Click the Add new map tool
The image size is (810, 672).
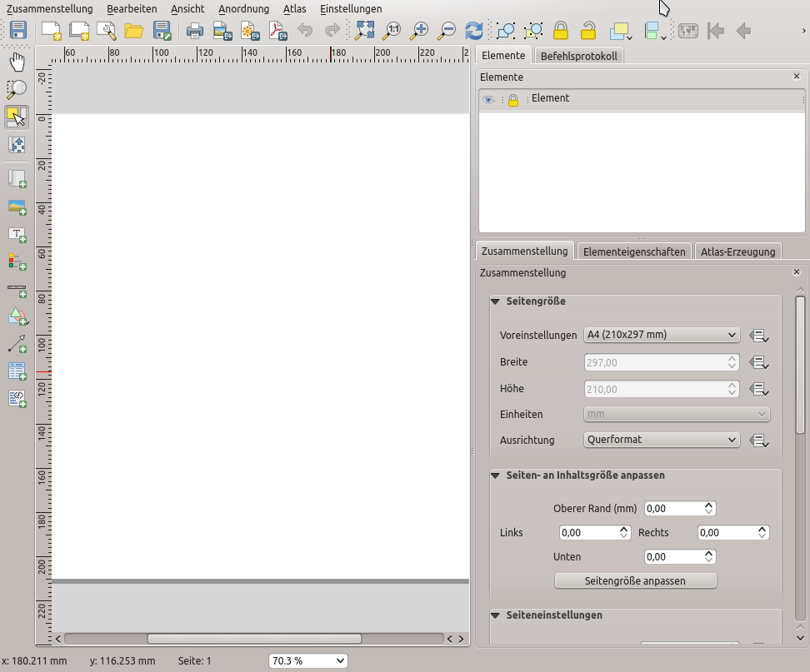tap(17, 178)
